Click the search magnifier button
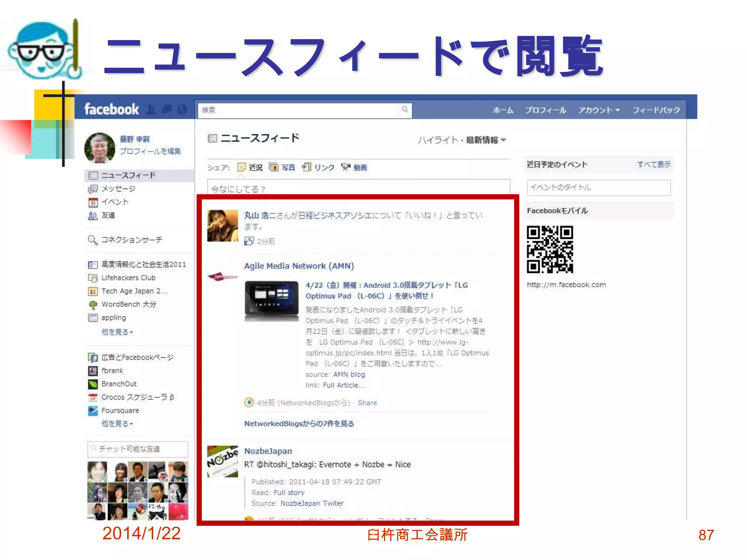The height and width of the screenshot is (560, 747). click(x=405, y=110)
